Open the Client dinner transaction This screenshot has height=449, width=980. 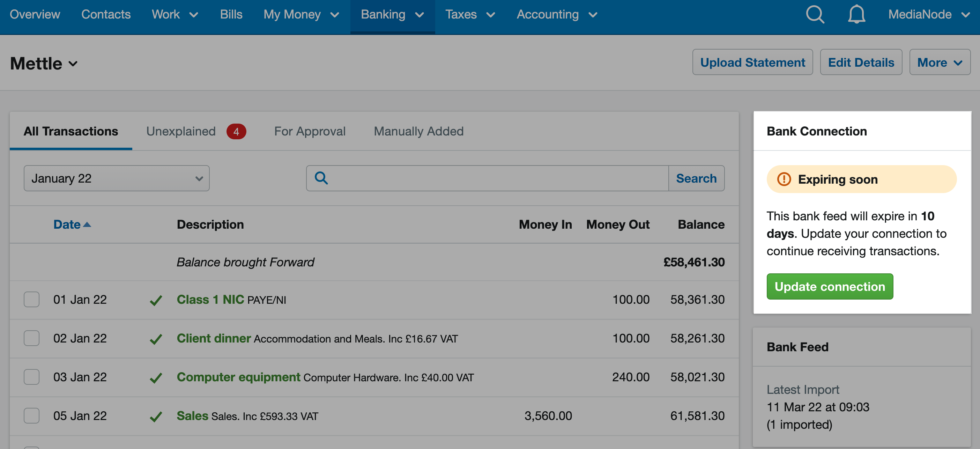(214, 338)
